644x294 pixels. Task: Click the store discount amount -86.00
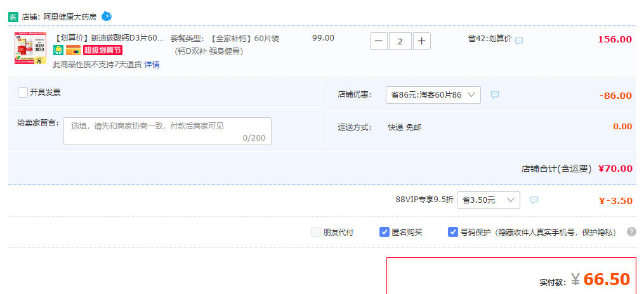coord(615,96)
